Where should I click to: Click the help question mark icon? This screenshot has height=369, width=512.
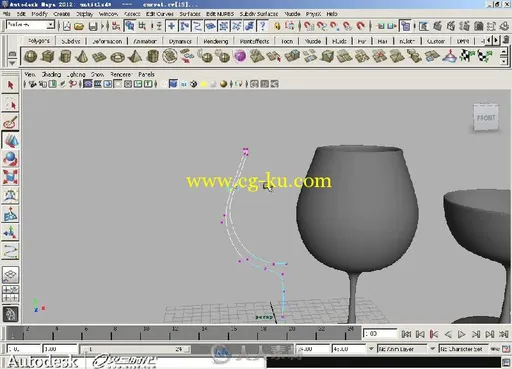click(x=263, y=26)
